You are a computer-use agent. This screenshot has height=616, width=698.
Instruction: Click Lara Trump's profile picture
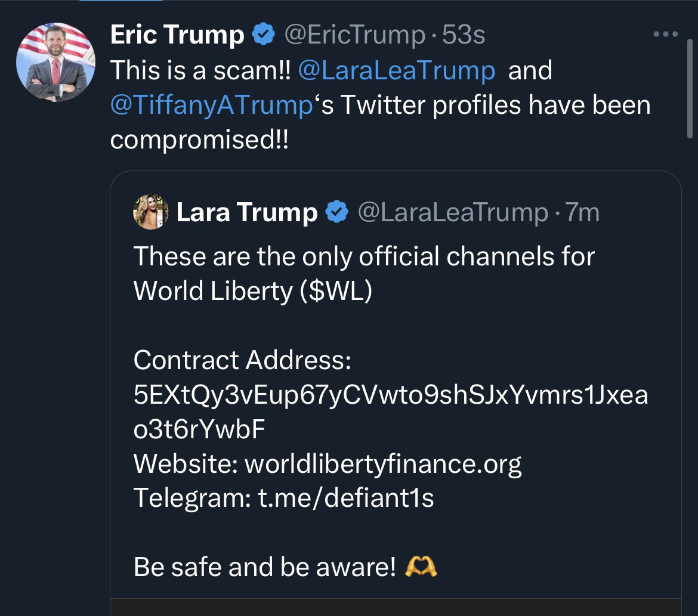(150, 212)
